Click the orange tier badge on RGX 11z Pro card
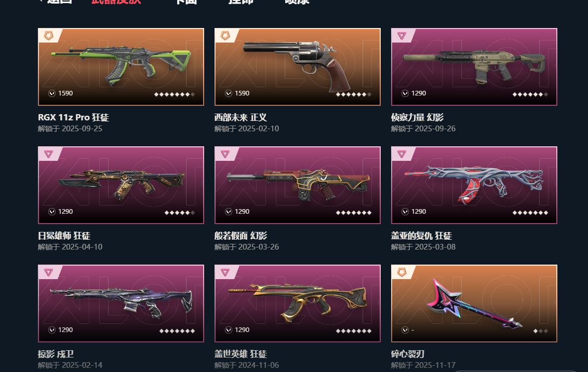This screenshot has width=588, height=372. (48, 36)
